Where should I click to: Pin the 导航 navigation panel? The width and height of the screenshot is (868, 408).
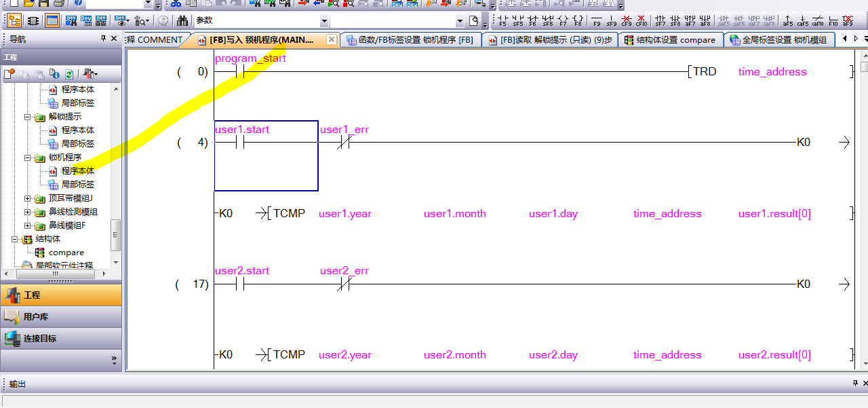[x=104, y=39]
